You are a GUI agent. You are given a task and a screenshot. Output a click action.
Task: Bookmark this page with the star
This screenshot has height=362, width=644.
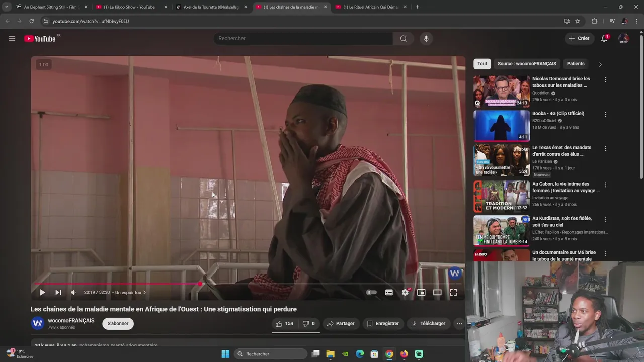click(x=578, y=21)
